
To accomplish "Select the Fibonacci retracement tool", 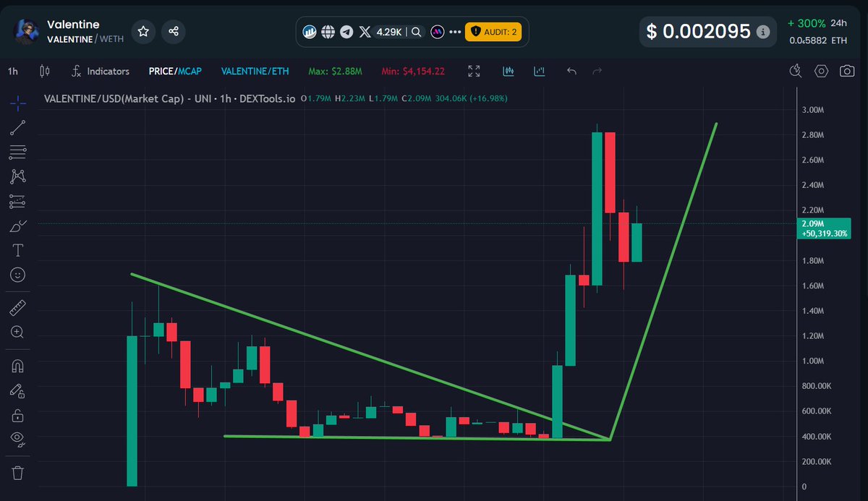I will [18, 152].
